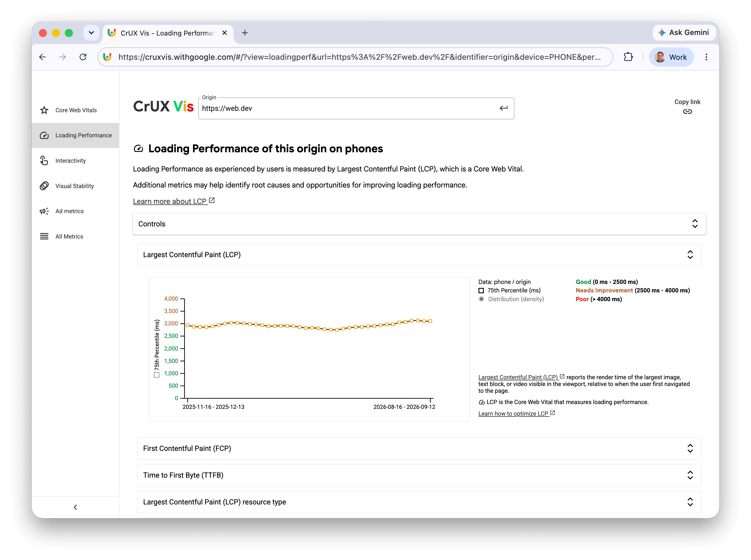Expand the LCP resource type section
The image size is (751, 560).
[419, 502]
